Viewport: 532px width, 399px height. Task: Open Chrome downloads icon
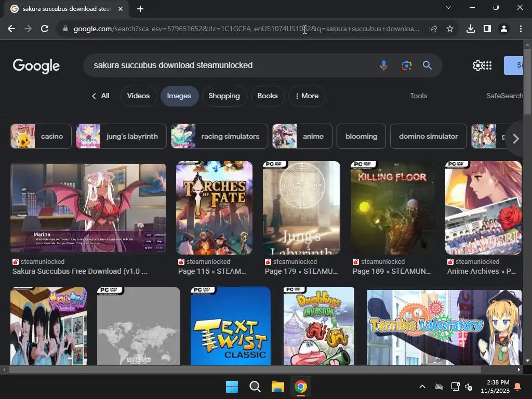coord(471,29)
